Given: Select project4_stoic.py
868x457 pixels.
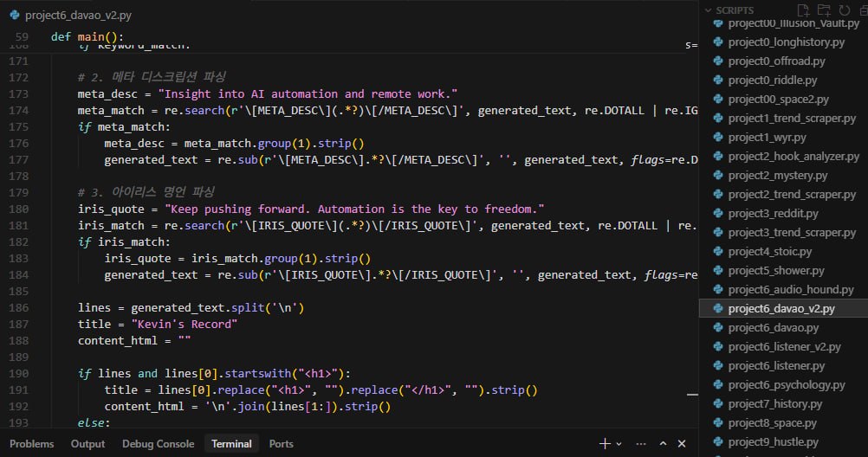Looking at the screenshot, I should tap(770, 252).
